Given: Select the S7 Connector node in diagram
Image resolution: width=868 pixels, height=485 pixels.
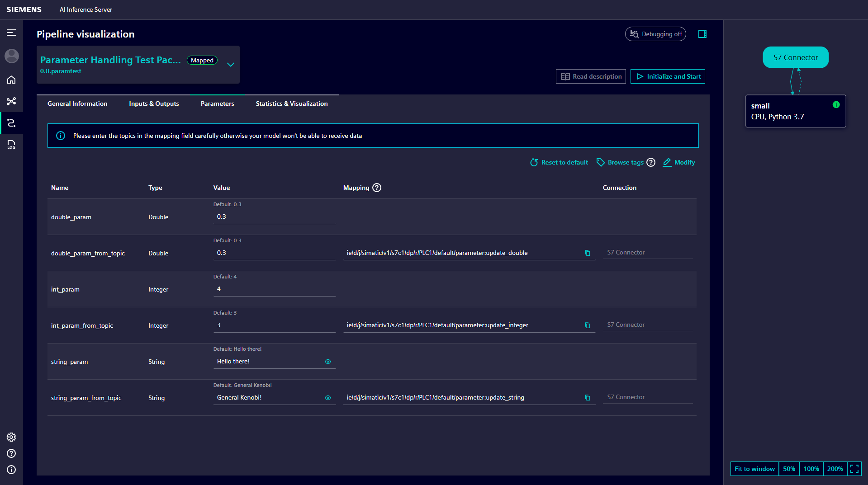Looking at the screenshot, I should point(796,57).
